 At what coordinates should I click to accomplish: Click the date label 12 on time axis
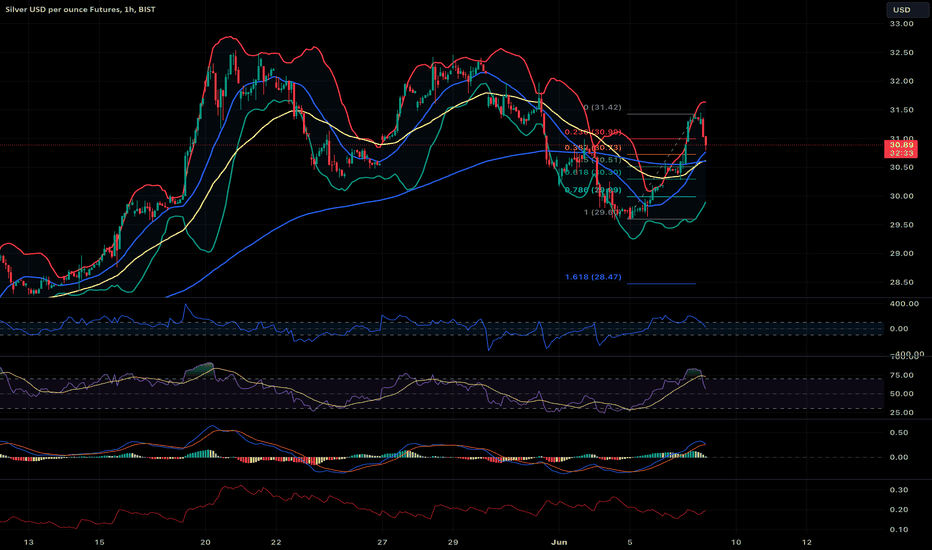pos(807,542)
